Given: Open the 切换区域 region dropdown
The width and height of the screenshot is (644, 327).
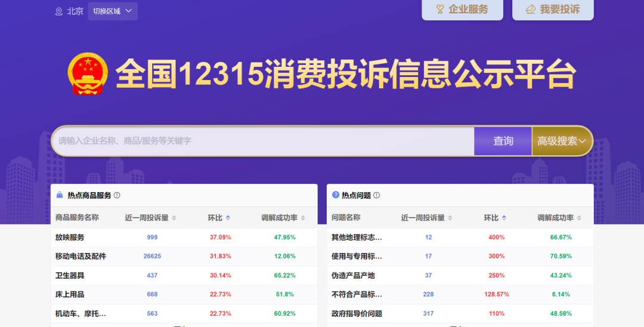Looking at the screenshot, I should [x=113, y=11].
